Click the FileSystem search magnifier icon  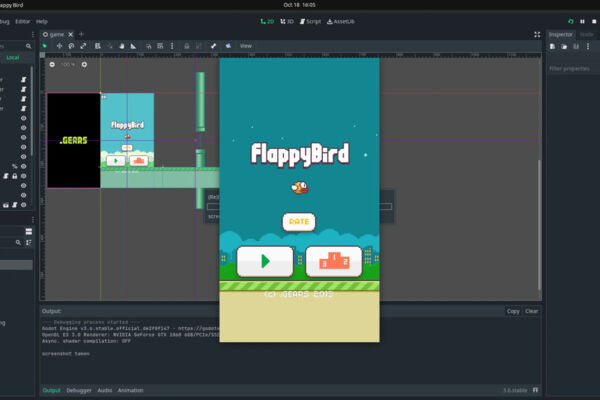point(18,243)
